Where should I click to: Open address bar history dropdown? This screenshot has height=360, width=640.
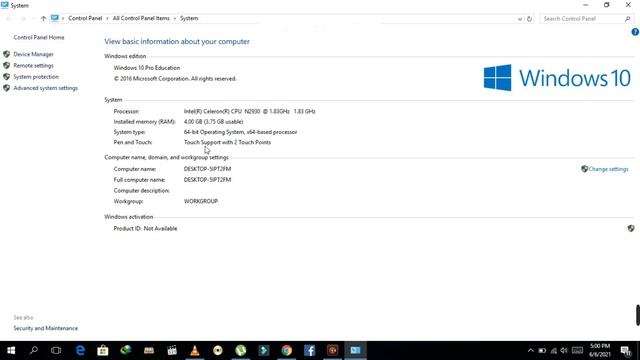520,19
